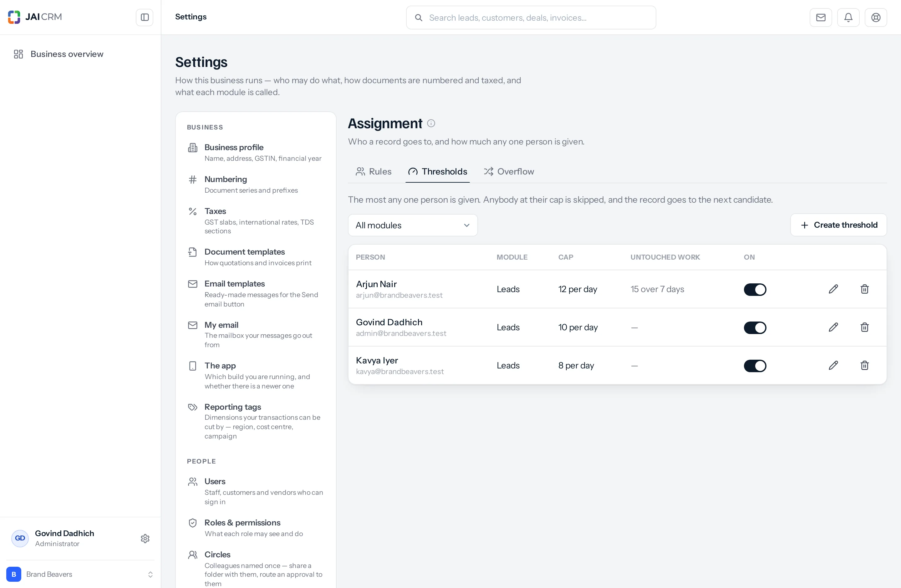The width and height of the screenshot is (901, 588).
Task: Edit Kavya Iyer's threshold with the pencil icon
Action: pyautogui.click(x=833, y=366)
